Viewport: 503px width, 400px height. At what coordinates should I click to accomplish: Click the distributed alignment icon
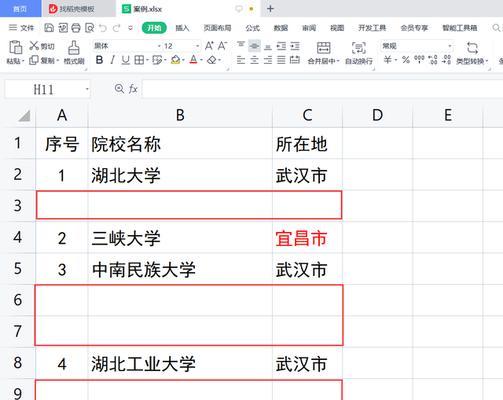pyautogui.click(x=295, y=60)
